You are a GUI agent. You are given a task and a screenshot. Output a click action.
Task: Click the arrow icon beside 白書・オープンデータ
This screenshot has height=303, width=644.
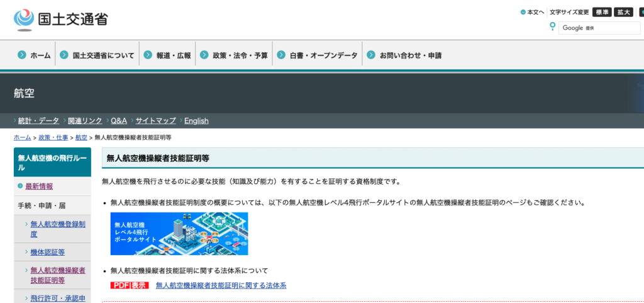coord(281,55)
